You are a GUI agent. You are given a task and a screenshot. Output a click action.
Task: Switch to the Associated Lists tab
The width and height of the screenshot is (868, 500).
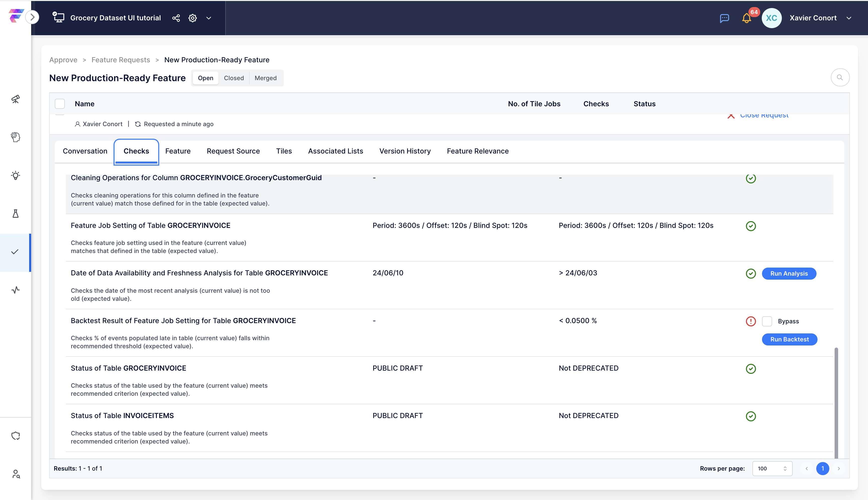[x=335, y=151]
